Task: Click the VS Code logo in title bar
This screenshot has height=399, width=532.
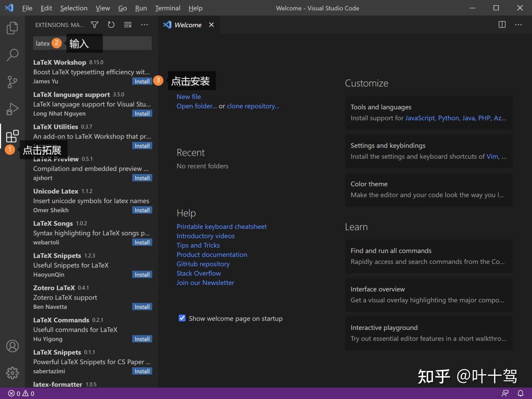Action: point(9,8)
